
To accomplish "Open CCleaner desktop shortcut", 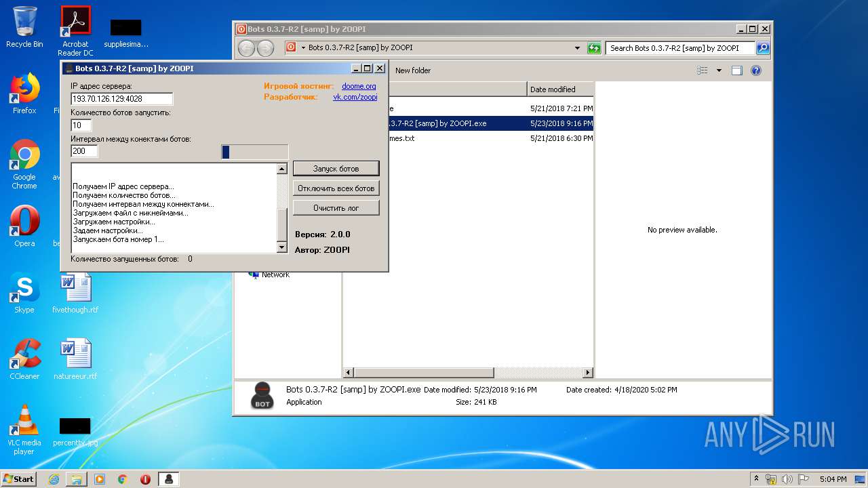I will [x=24, y=359].
